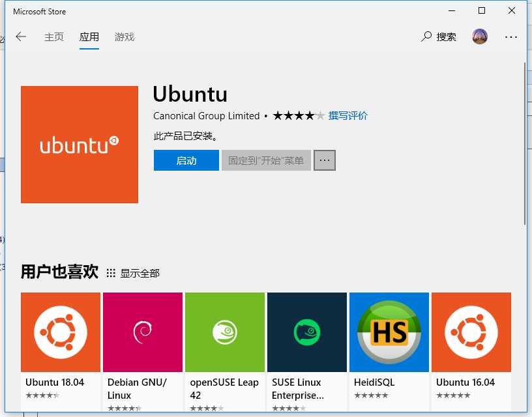This screenshot has height=417, width=532.
Task: Open the ellipsis button beside pin button
Action: pyautogui.click(x=325, y=160)
